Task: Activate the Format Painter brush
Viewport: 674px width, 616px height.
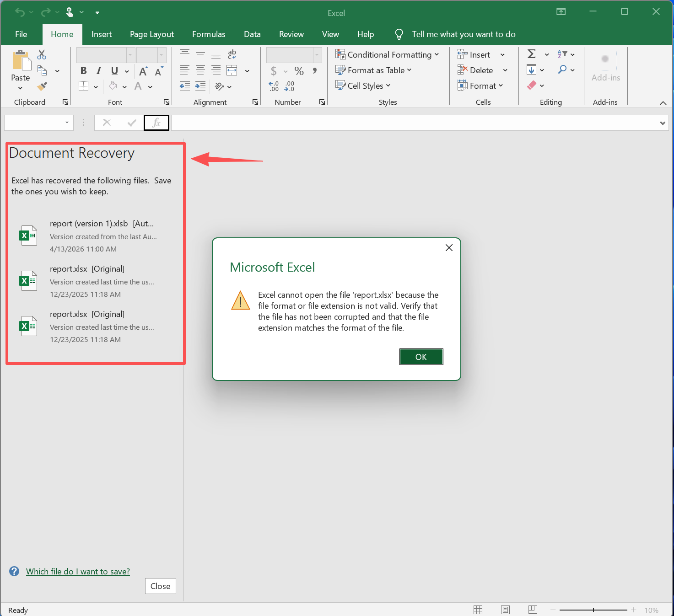Action: tap(42, 86)
